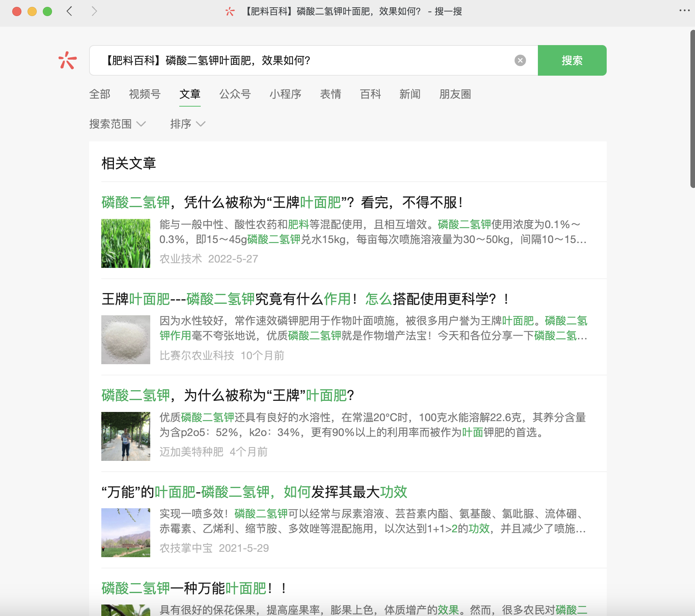Open article “万能”的叶面肥-磷酸二氢钾
The height and width of the screenshot is (616, 695).
coord(254,492)
